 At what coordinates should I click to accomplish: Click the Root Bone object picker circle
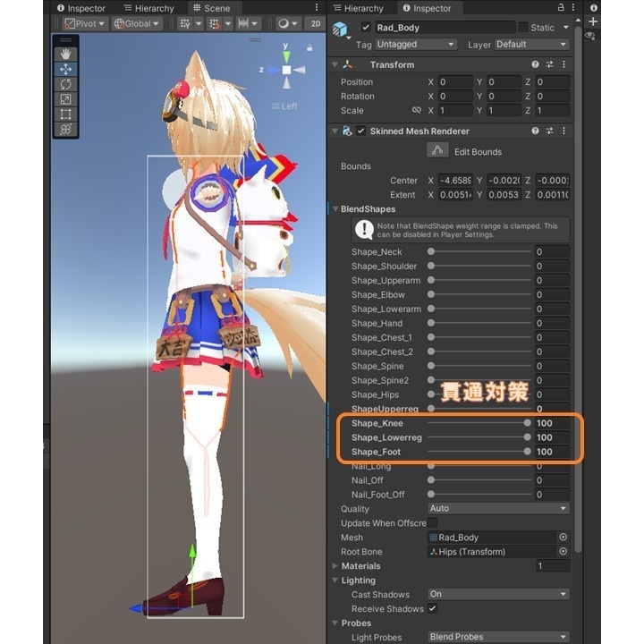point(563,552)
